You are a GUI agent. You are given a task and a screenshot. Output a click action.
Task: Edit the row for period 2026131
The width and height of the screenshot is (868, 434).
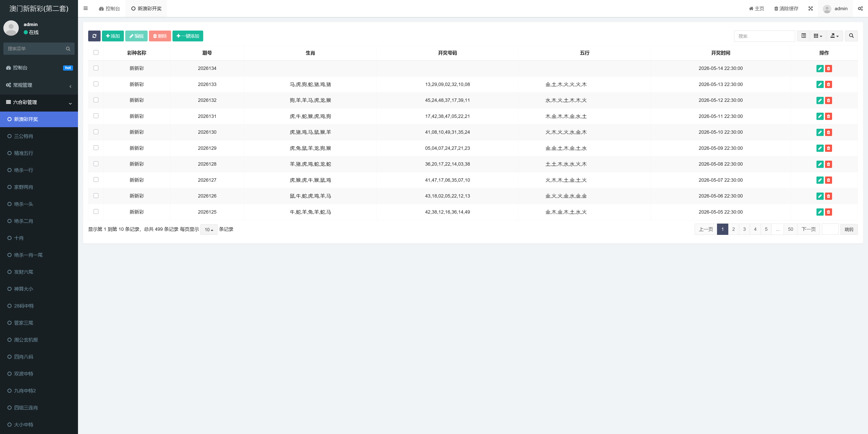(x=820, y=116)
